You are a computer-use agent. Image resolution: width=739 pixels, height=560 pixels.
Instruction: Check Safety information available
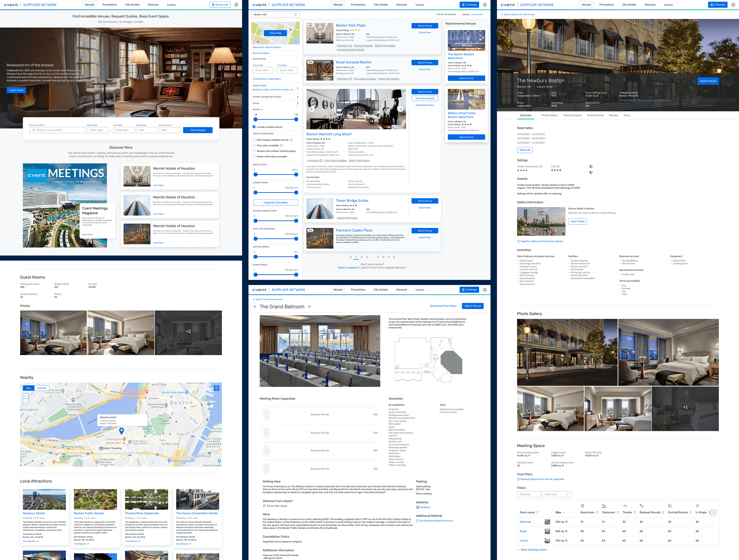[x=254, y=156]
